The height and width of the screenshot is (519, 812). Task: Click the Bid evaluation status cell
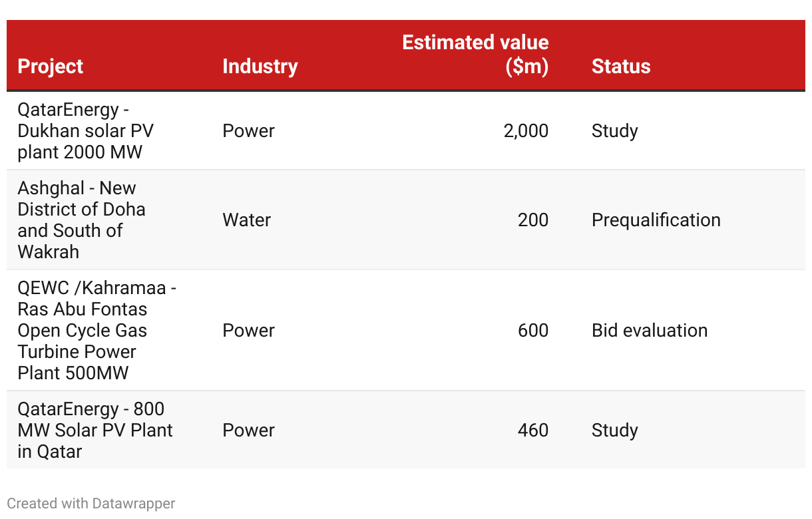coord(650,331)
